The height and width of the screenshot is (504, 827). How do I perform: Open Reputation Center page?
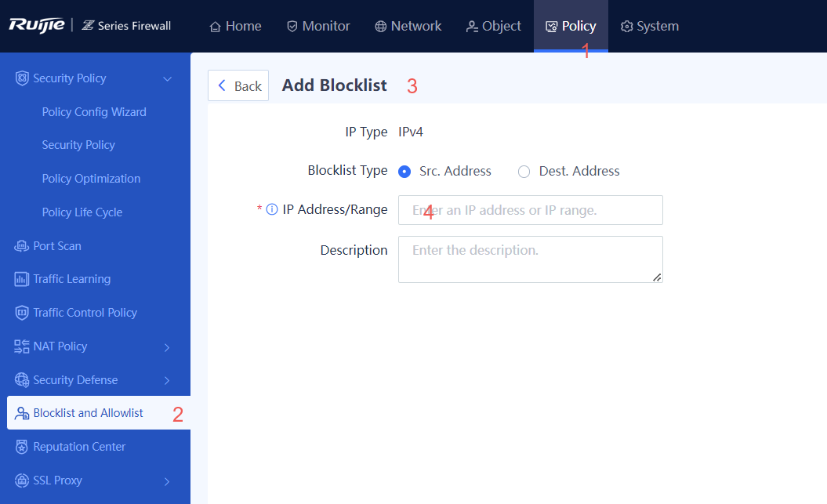[79, 447]
